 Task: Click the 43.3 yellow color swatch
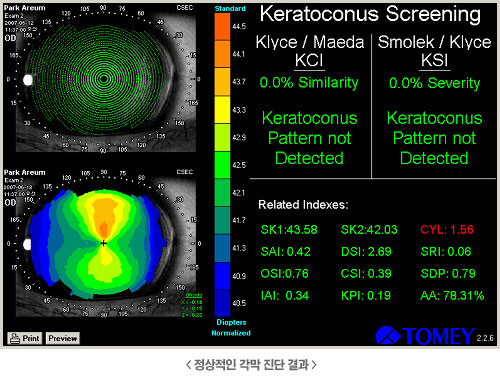tap(222, 110)
